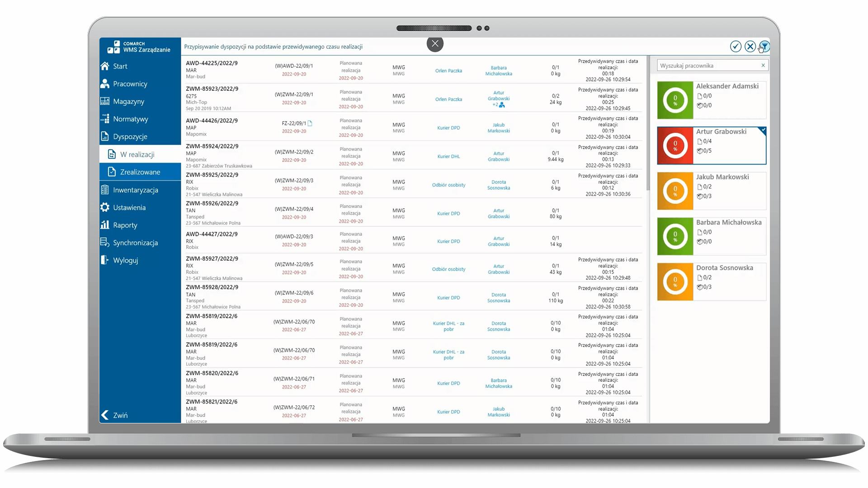Click the filter funnel icon
The width and height of the screenshot is (868, 488).
pos(764,47)
